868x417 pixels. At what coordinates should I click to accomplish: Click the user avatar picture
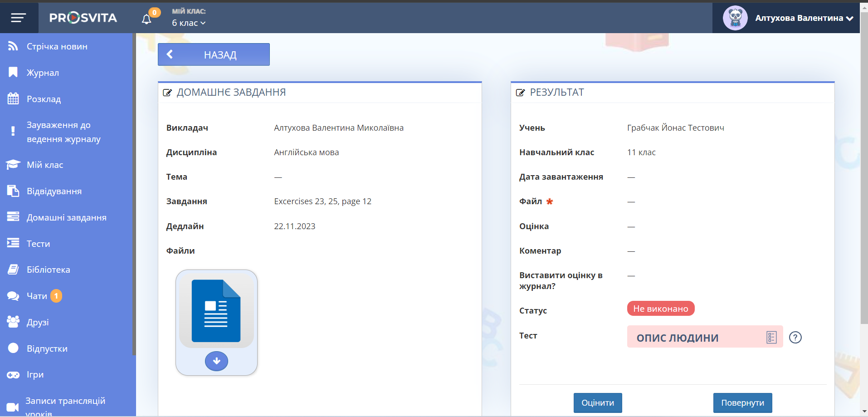(x=735, y=18)
